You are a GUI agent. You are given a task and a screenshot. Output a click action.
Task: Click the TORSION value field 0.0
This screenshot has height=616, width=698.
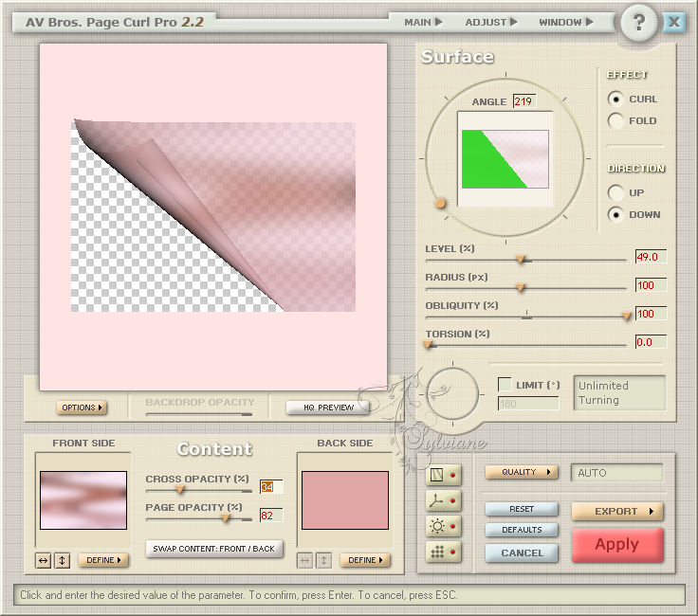click(651, 342)
